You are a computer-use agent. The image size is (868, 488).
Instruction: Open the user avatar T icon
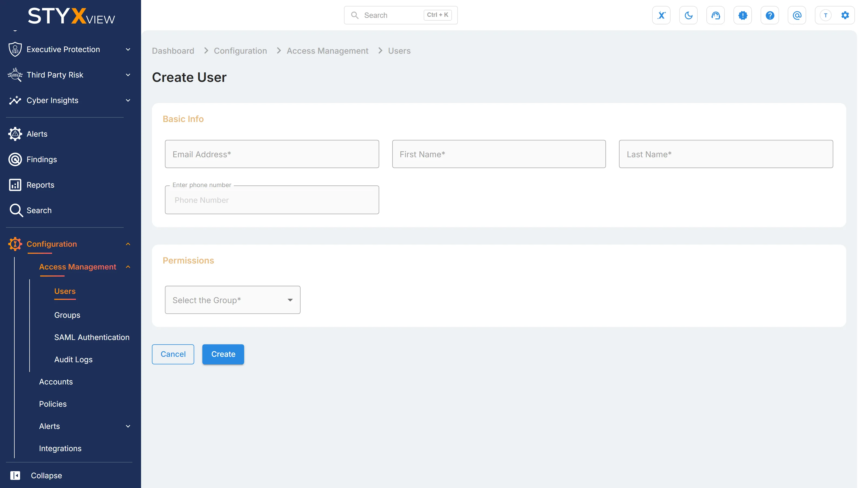tap(825, 15)
